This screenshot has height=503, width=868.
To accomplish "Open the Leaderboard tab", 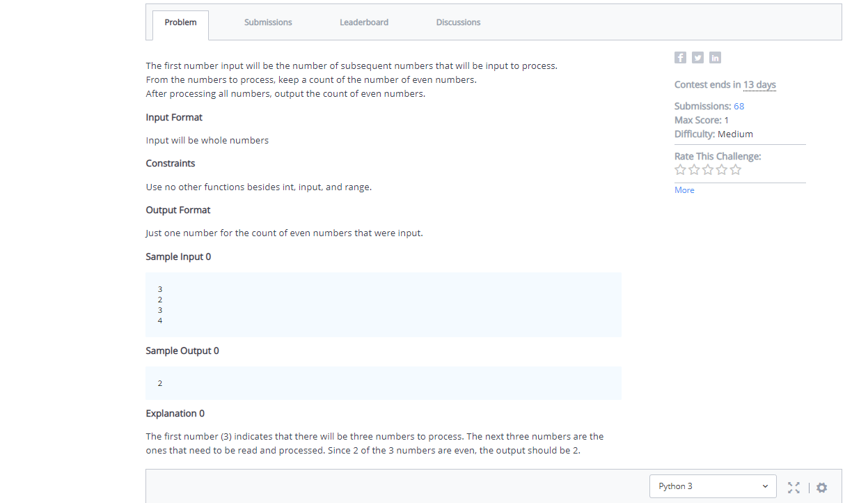I will click(363, 22).
